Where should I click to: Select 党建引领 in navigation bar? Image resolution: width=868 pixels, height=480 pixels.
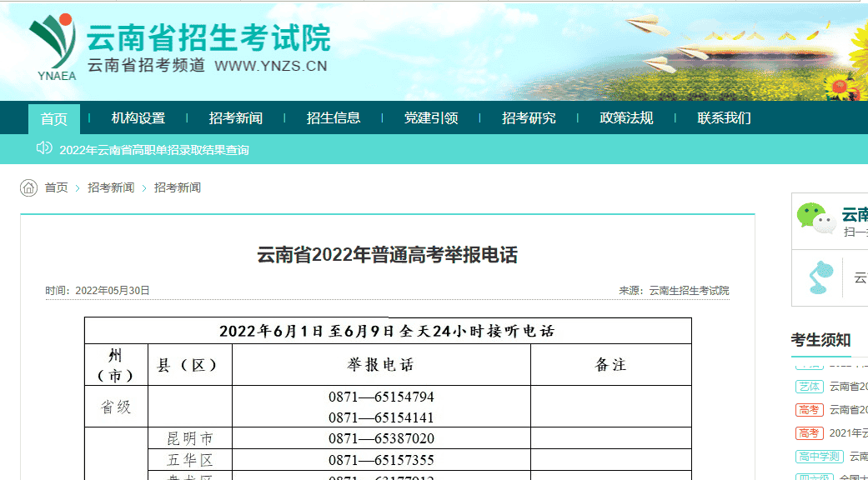(431, 118)
